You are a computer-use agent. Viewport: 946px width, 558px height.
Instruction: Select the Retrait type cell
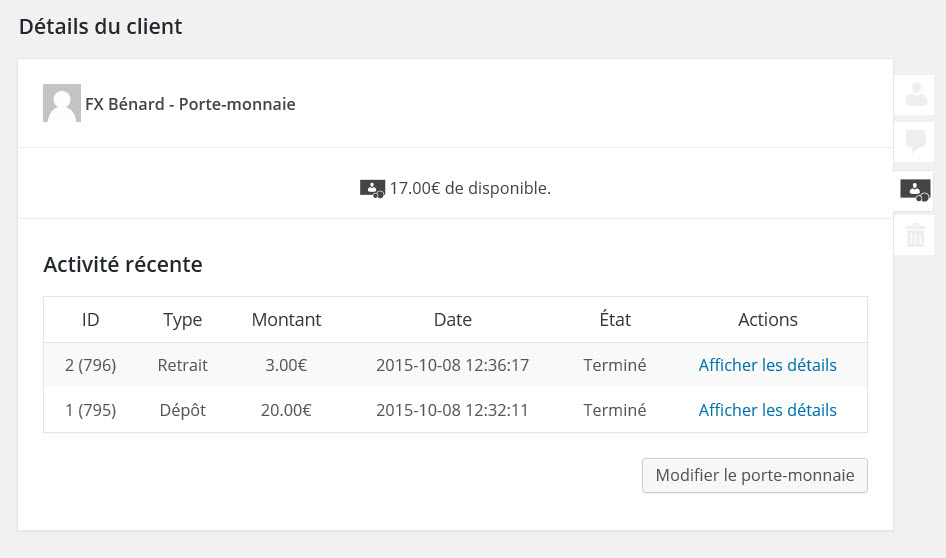182,365
